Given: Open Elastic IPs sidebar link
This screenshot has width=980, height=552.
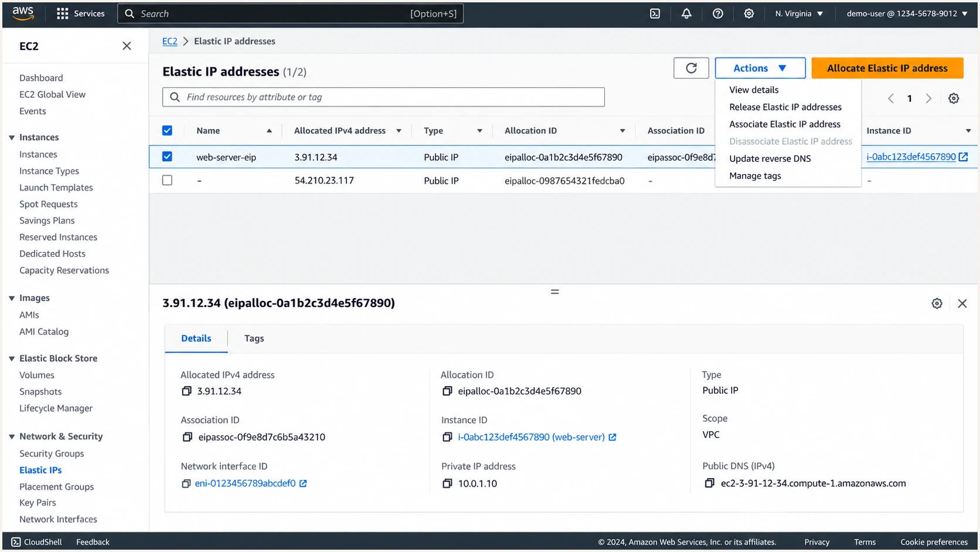Looking at the screenshot, I should [x=40, y=470].
